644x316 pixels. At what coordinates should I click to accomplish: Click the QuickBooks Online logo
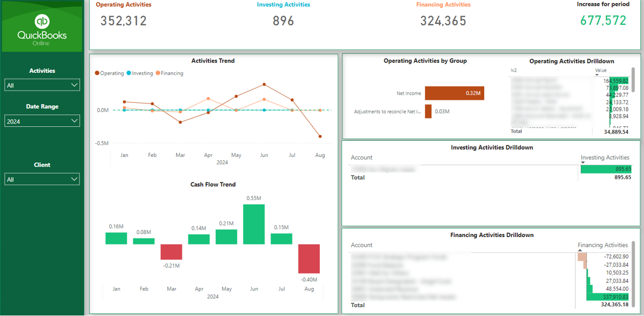pyautogui.click(x=42, y=27)
